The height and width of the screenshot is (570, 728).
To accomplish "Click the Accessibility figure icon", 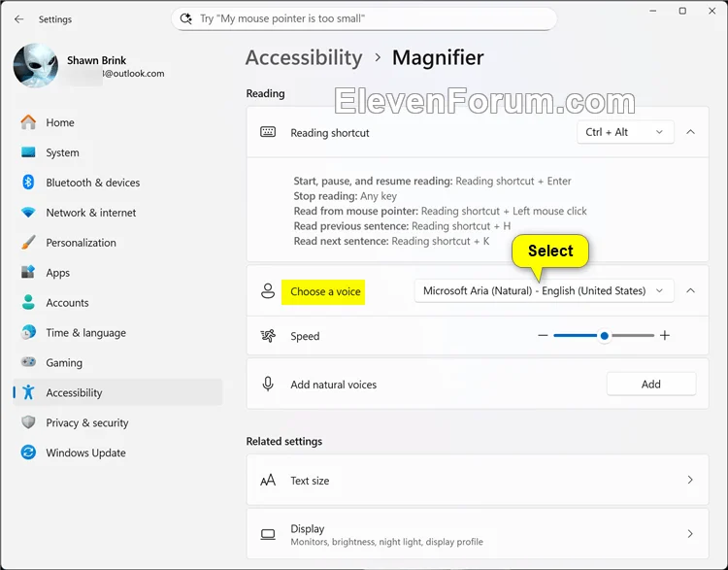I will [28, 392].
